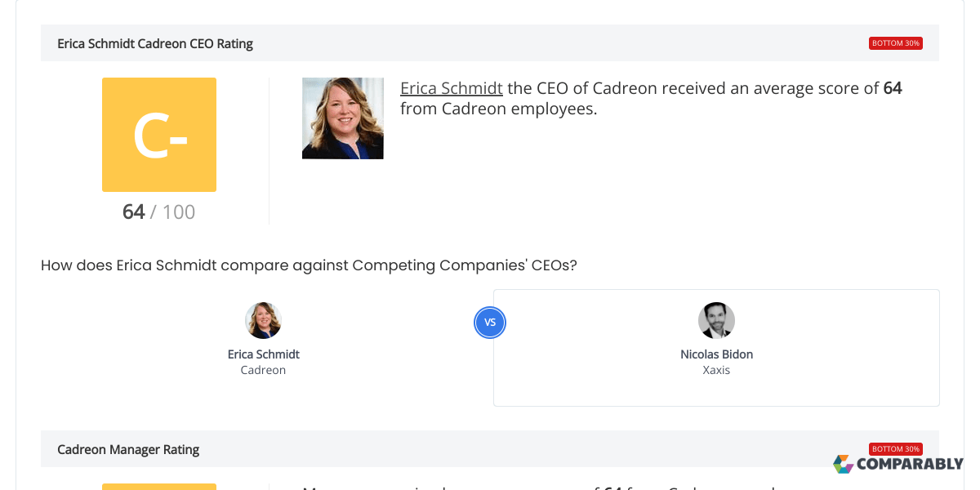Click Erica Schmidt's small round avatar
The height and width of the screenshot is (490, 980).
pos(263,321)
